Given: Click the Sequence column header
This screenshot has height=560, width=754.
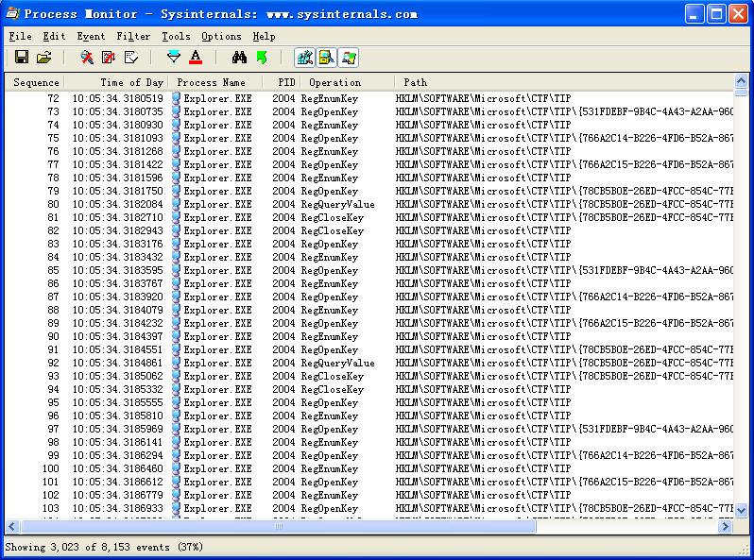Looking at the screenshot, I should (x=35, y=83).
